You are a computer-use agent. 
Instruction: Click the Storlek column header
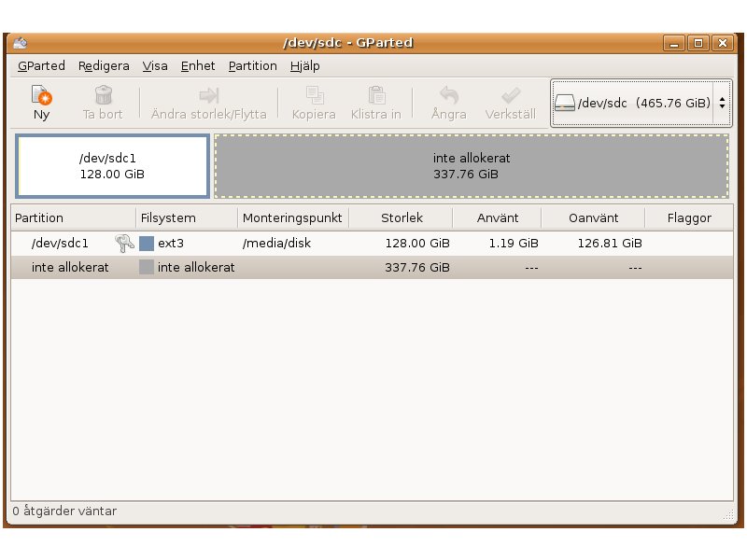tap(402, 218)
